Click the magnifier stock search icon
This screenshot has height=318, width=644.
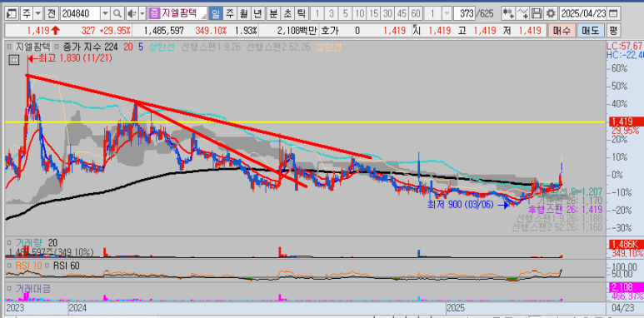pyautogui.click(x=117, y=13)
